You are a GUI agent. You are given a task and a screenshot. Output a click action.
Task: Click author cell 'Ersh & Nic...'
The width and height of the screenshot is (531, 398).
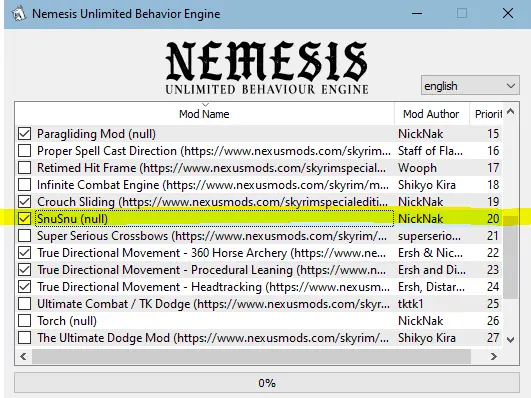pos(430,253)
